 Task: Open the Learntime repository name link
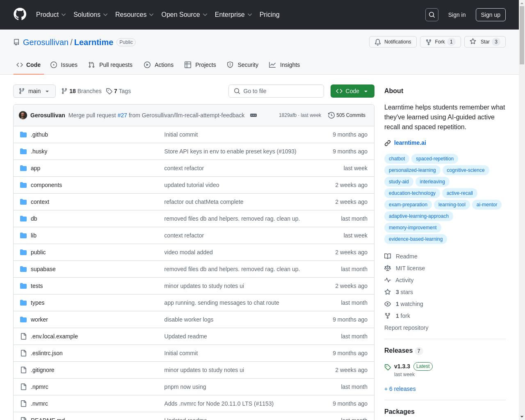coord(94,42)
